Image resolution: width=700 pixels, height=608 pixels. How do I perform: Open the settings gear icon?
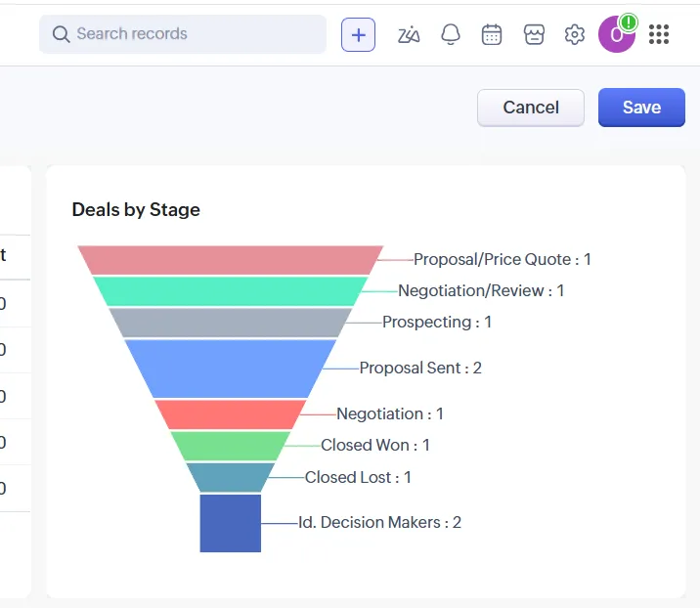click(x=575, y=34)
